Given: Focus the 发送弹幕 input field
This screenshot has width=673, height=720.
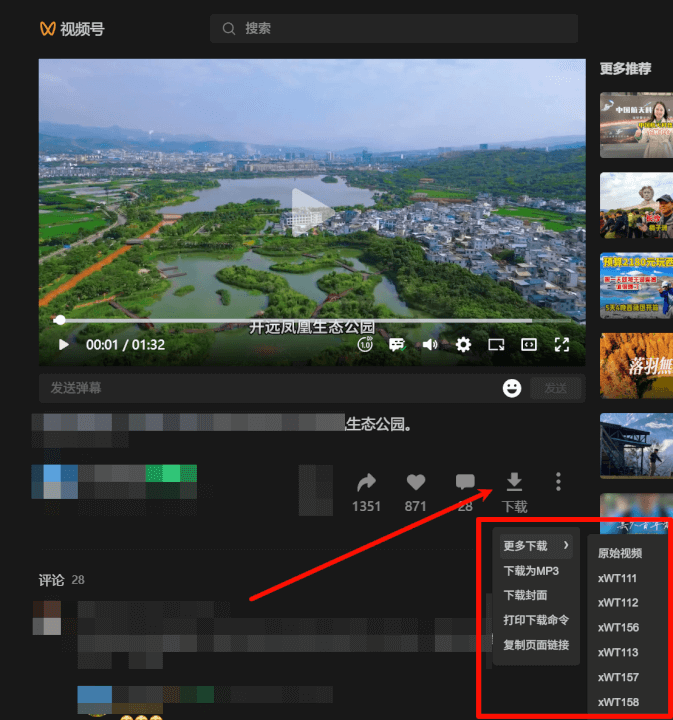Looking at the screenshot, I should point(271,388).
